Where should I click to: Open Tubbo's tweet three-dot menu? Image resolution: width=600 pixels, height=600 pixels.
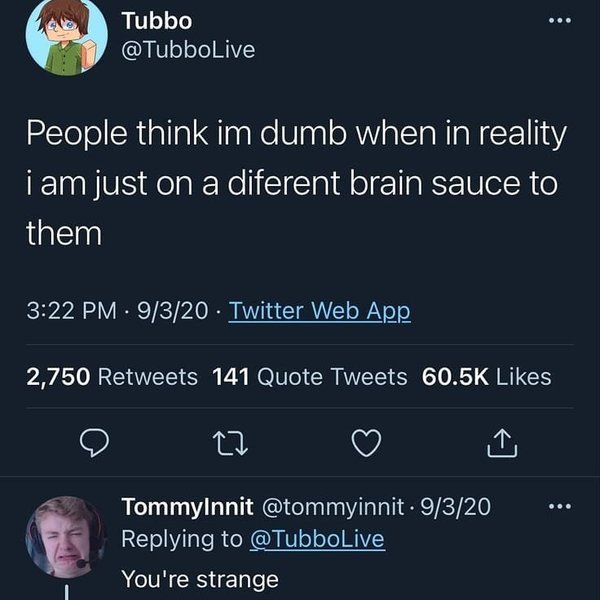(x=565, y=20)
